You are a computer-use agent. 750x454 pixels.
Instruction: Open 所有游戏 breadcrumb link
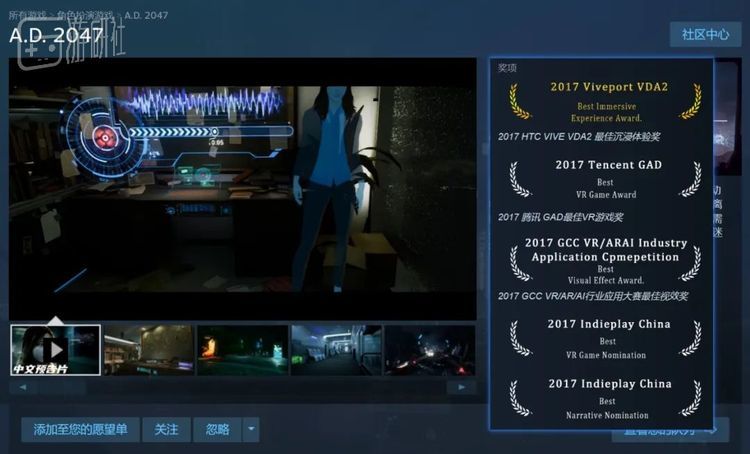coord(27,15)
